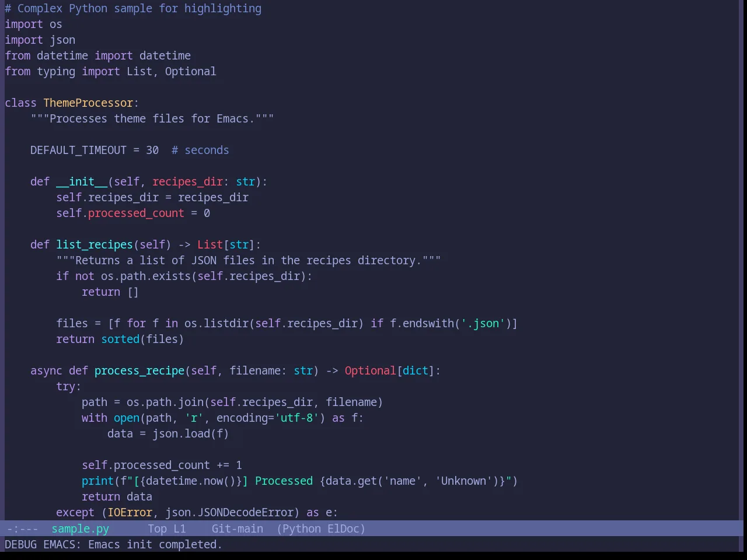Place cursor on the 'import json' line
The width and height of the screenshot is (747, 560).
(x=40, y=40)
